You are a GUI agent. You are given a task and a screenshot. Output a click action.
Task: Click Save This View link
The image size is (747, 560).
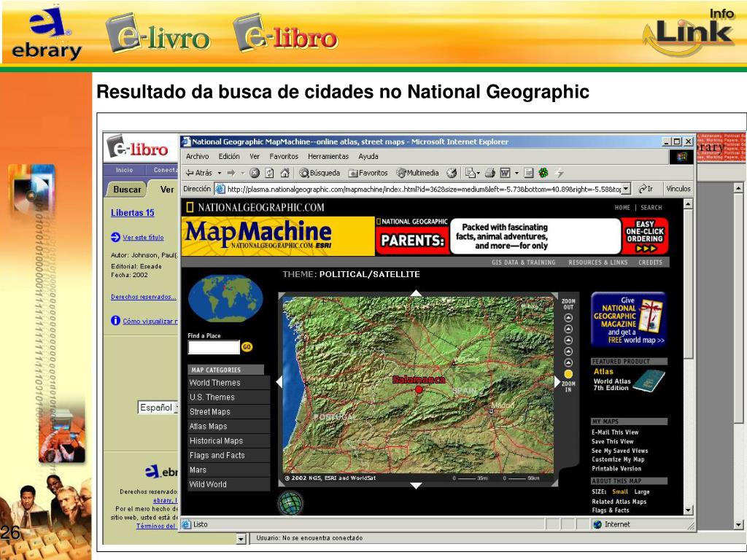tap(613, 441)
